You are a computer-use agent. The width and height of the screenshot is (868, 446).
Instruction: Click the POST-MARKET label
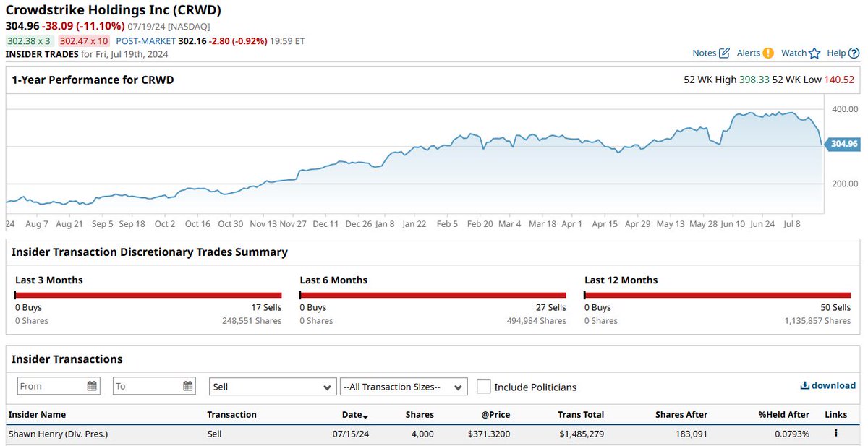click(x=145, y=41)
